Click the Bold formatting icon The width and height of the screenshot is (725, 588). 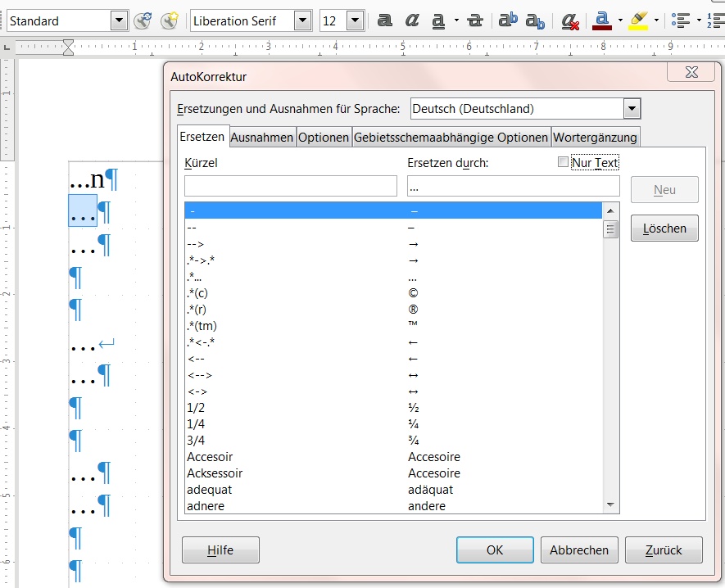pos(384,20)
